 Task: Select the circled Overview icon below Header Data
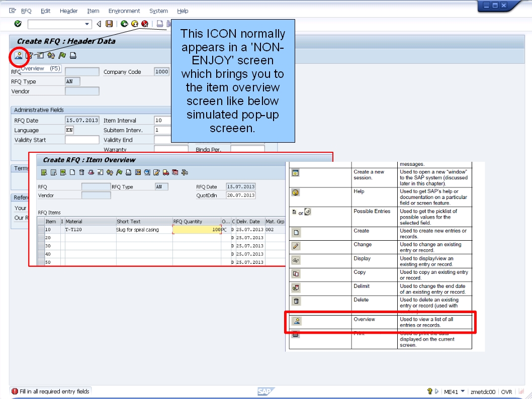coord(18,55)
